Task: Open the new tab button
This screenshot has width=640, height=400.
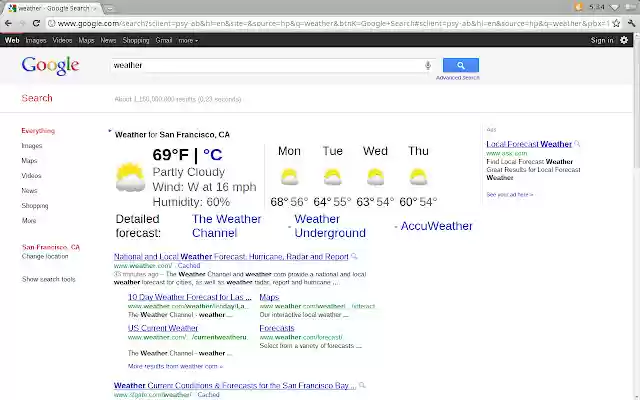Action: (109, 8)
